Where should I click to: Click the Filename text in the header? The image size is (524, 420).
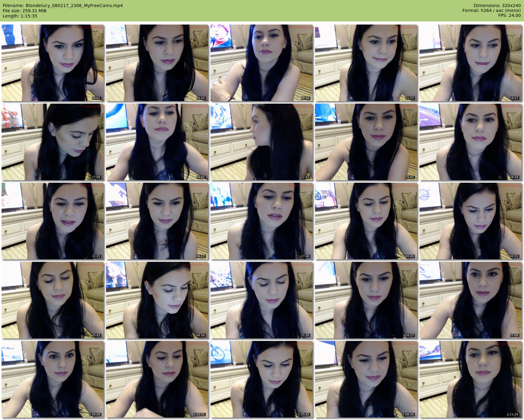pos(63,6)
